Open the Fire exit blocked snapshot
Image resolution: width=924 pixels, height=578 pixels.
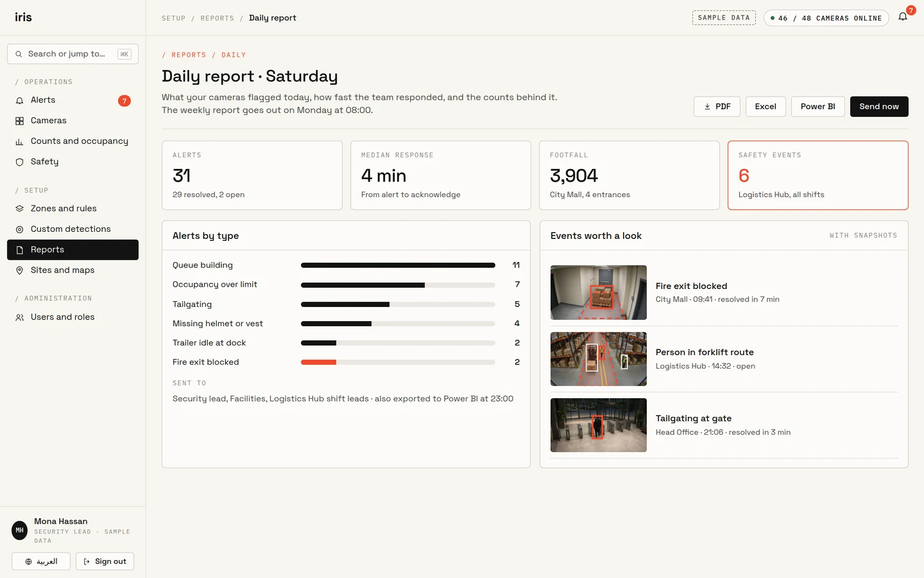pyautogui.click(x=599, y=292)
